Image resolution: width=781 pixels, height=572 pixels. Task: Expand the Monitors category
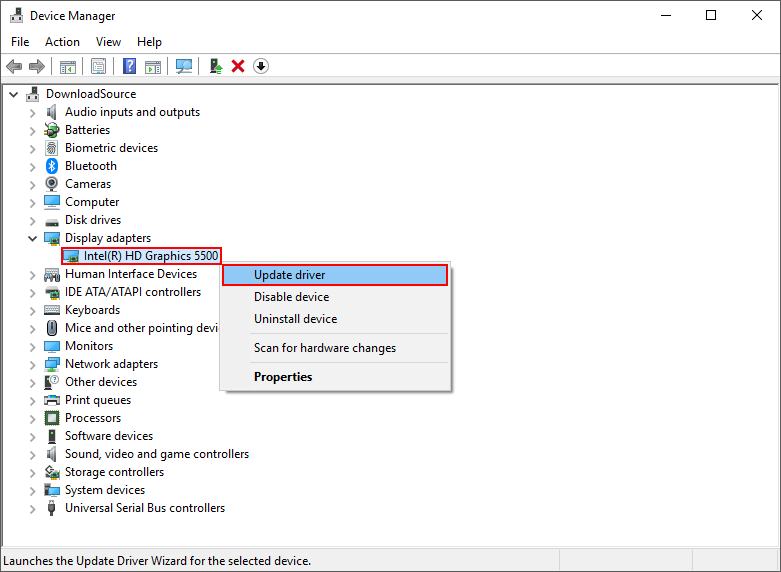click(32, 347)
